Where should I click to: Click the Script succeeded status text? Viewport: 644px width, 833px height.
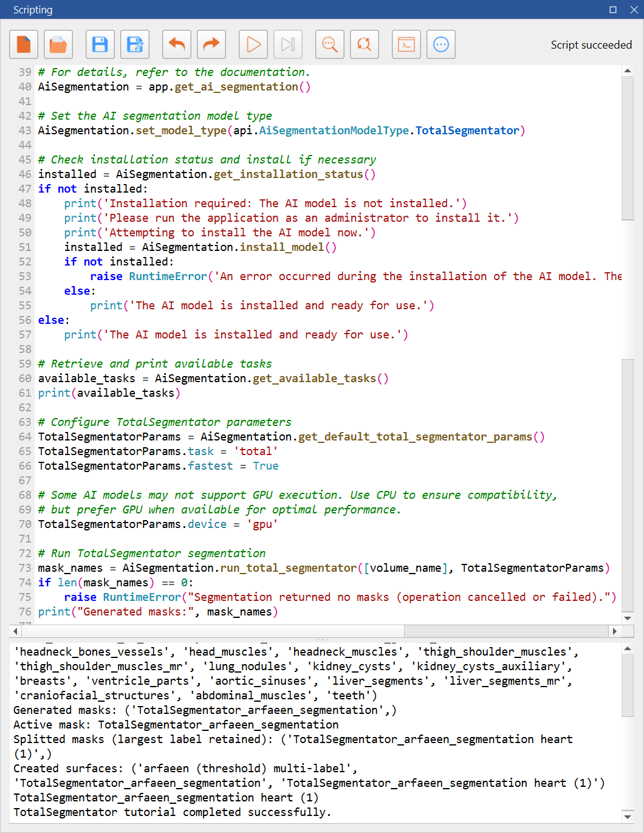[591, 44]
